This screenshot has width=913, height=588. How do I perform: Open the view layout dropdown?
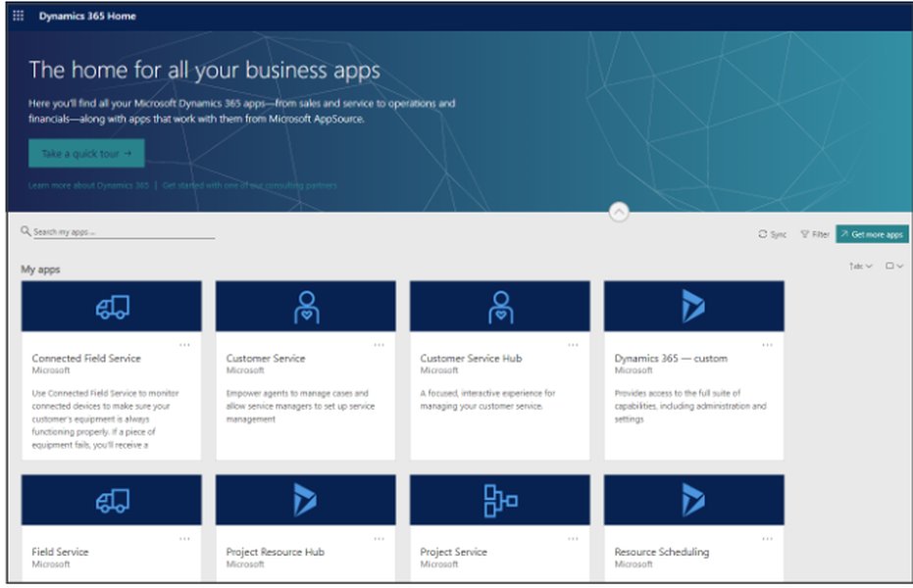(893, 267)
